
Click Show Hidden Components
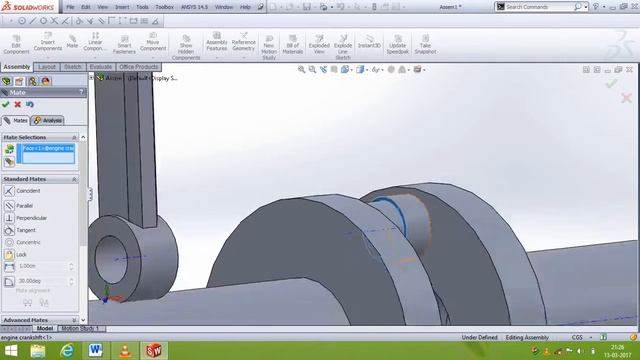click(186, 47)
